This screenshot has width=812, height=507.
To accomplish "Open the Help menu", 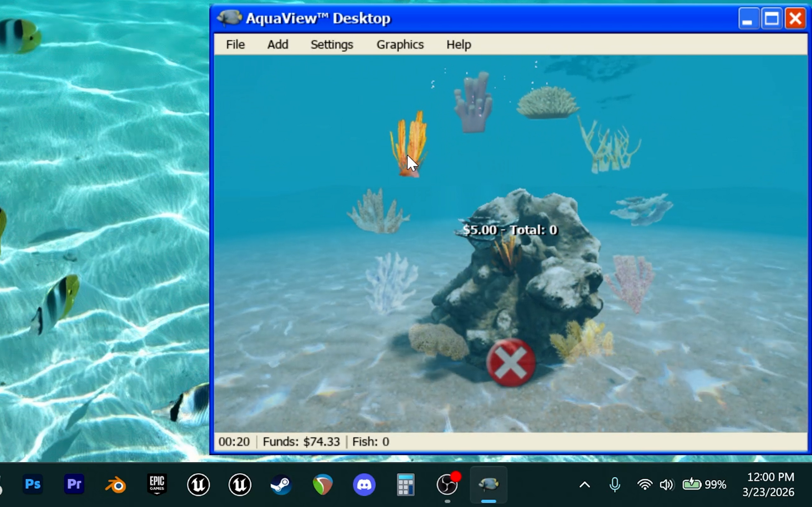I will pos(458,45).
